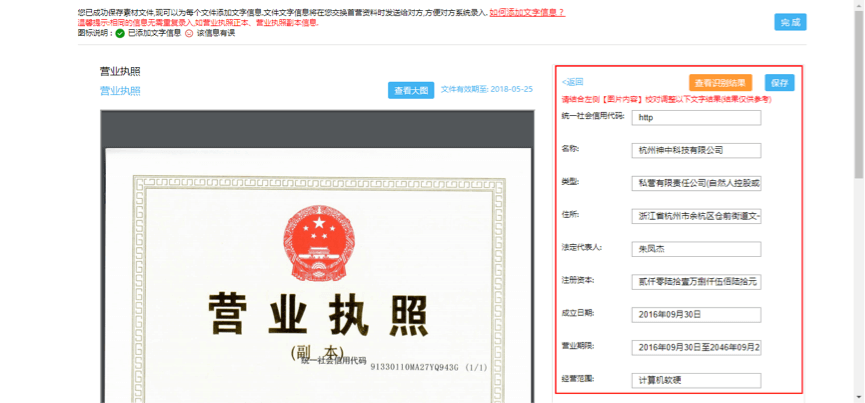Viewport: 865px width, 403px height.
Task: Click the 查看识别结果 orange button
Action: [720, 83]
